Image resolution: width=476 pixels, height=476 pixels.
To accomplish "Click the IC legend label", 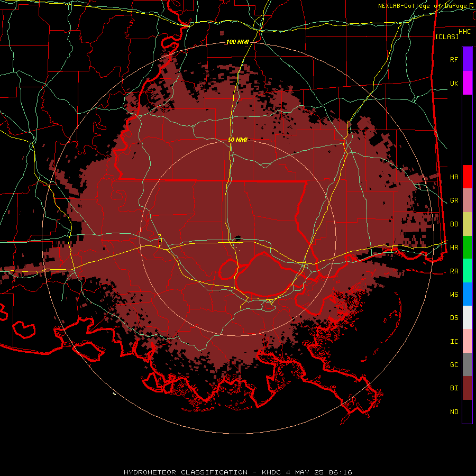I will [454, 342].
